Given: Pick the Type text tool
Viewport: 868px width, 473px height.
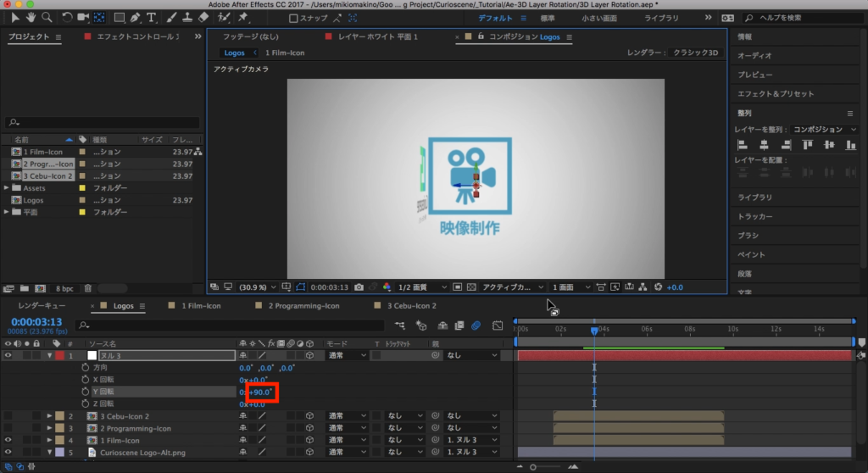Looking at the screenshot, I should [x=152, y=17].
